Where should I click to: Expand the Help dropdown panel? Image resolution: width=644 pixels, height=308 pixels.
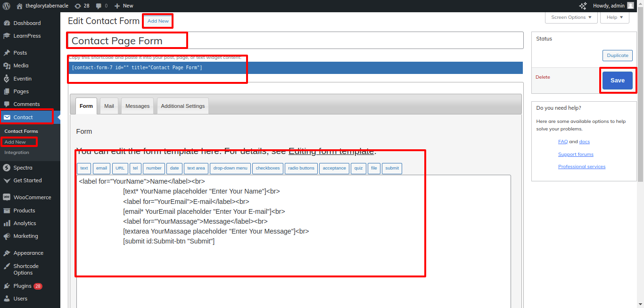(x=614, y=17)
